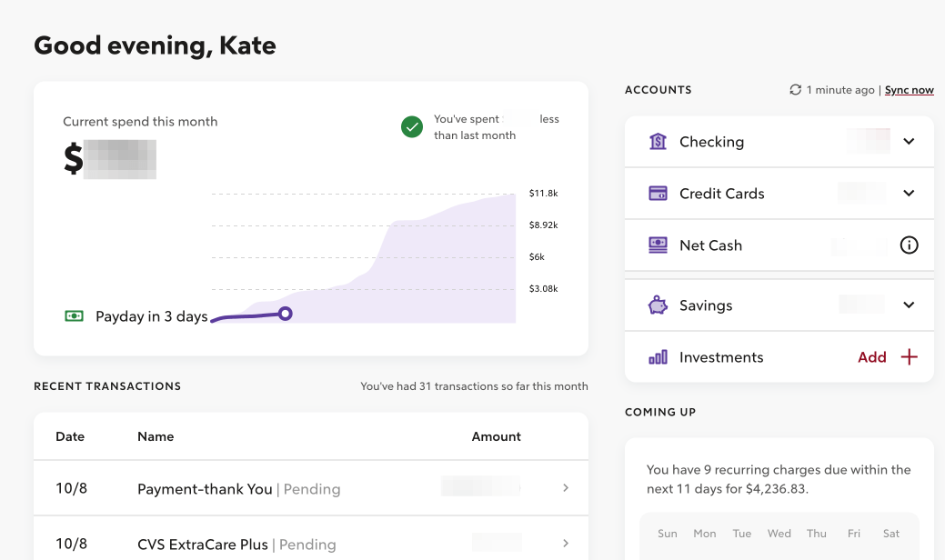This screenshot has height=560, width=945.
Task: Click the 'less than last month' spend message
Action: [x=497, y=127]
